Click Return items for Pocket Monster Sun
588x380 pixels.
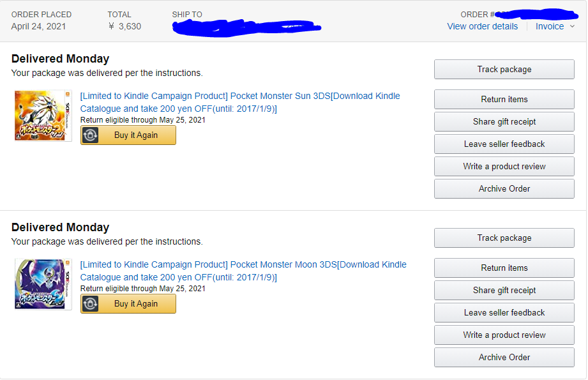(504, 100)
